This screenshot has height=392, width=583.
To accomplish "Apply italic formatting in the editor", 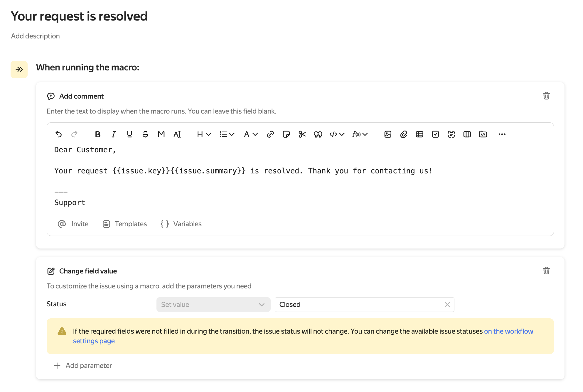I will [114, 134].
